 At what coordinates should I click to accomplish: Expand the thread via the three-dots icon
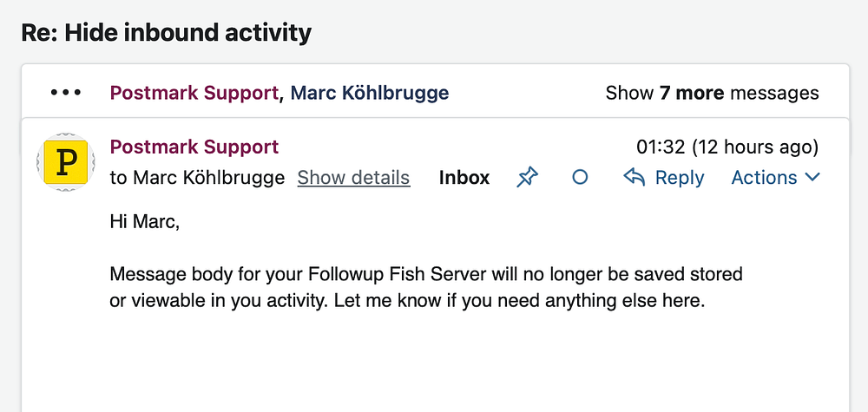tap(66, 93)
